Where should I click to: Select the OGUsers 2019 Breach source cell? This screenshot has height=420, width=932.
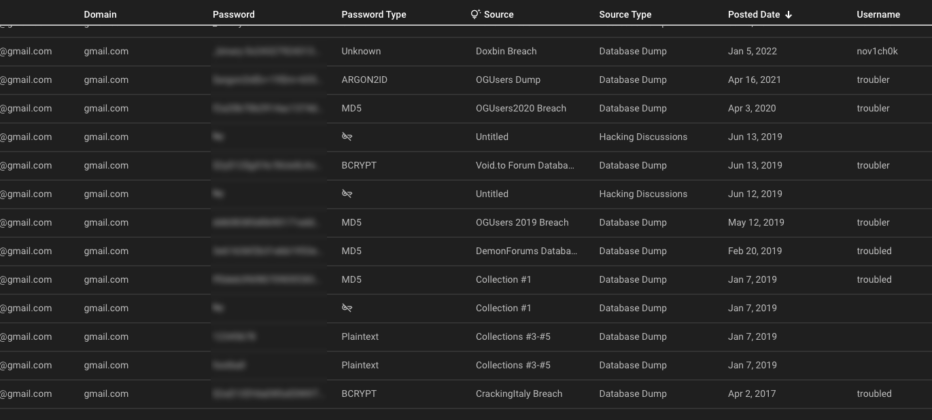[x=522, y=222]
